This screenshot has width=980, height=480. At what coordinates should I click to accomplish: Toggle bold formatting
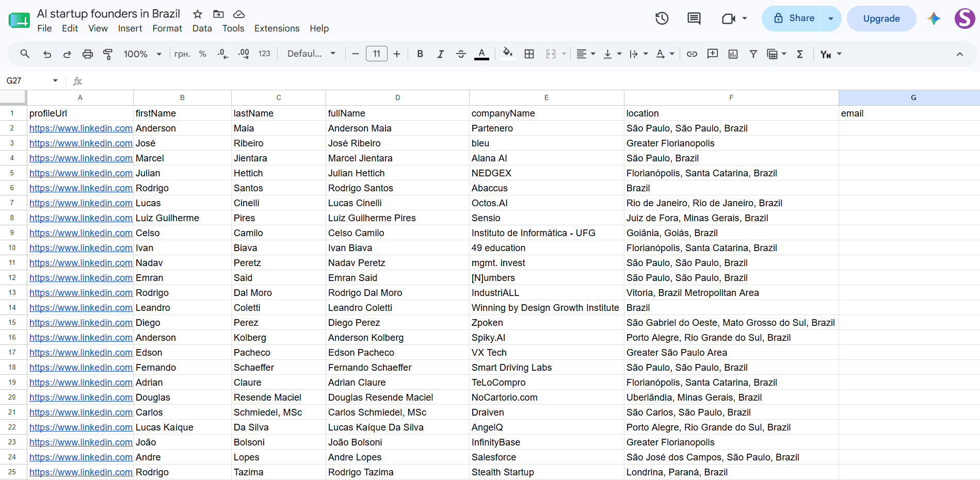(x=420, y=54)
